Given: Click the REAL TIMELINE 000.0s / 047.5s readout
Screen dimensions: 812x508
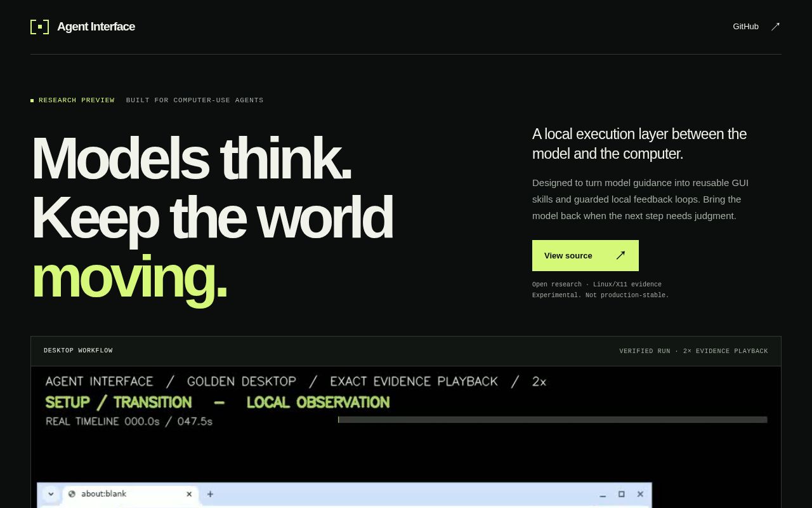Looking at the screenshot, I should coord(129,422).
